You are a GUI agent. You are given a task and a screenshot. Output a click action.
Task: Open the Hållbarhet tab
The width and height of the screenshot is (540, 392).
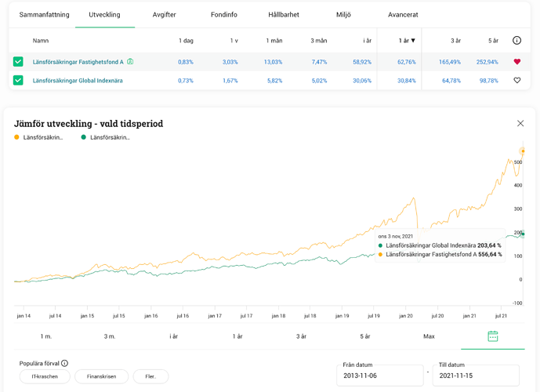(284, 15)
